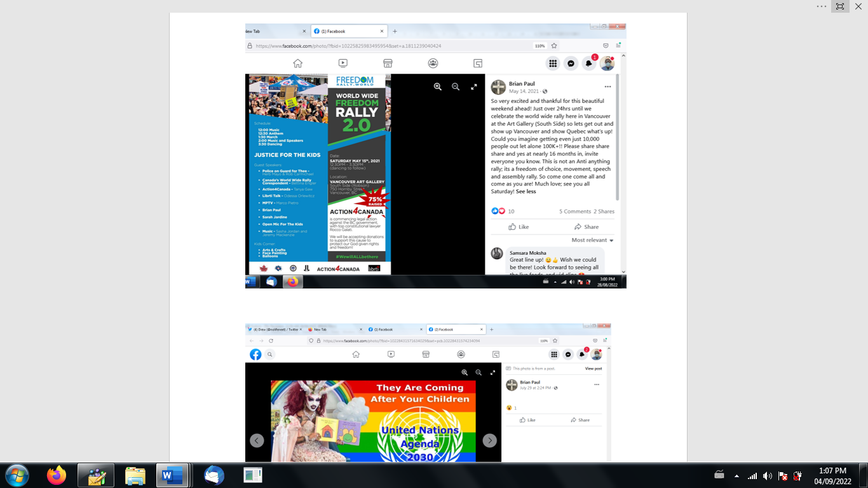Viewport: 868px width, 488px height.
Task: Click new tab plus in Agenda 2030 screenshot
Action: click(491, 329)
